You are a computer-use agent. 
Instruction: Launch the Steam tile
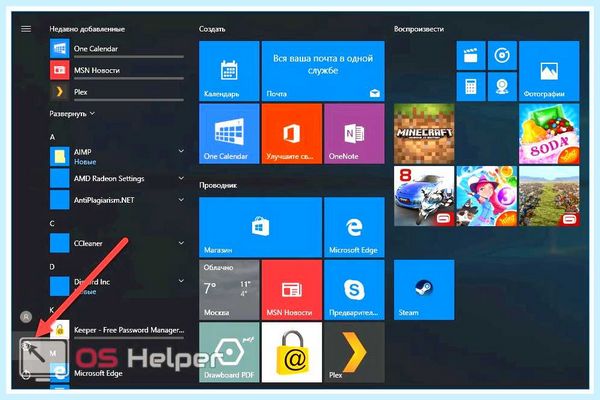424,290
